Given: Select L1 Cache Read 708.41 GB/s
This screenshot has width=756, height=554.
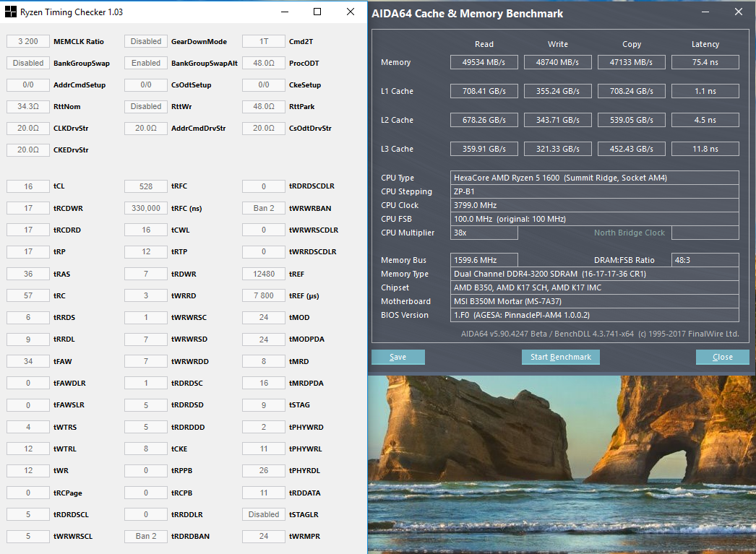Looking at the screenshot, I should point(484,91).
